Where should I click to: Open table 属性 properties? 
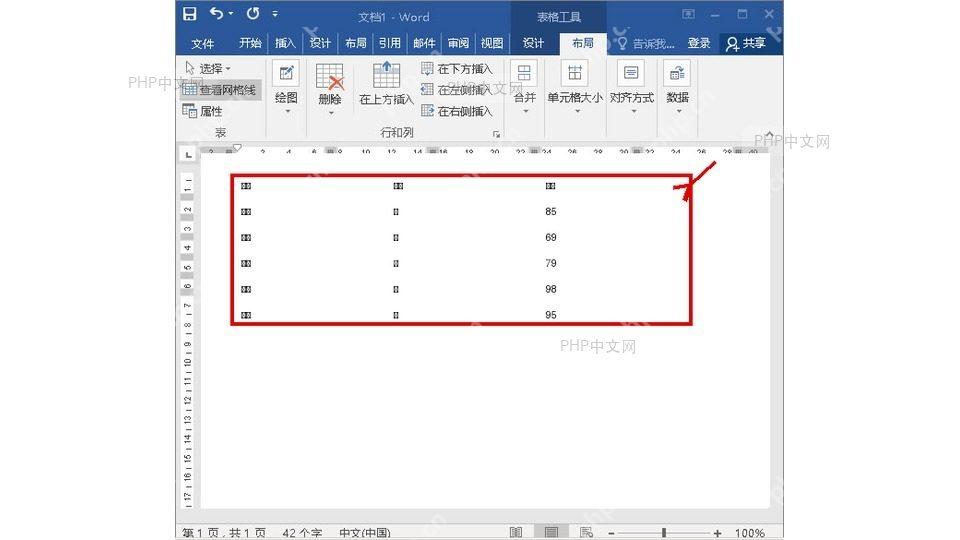(203, 111)
